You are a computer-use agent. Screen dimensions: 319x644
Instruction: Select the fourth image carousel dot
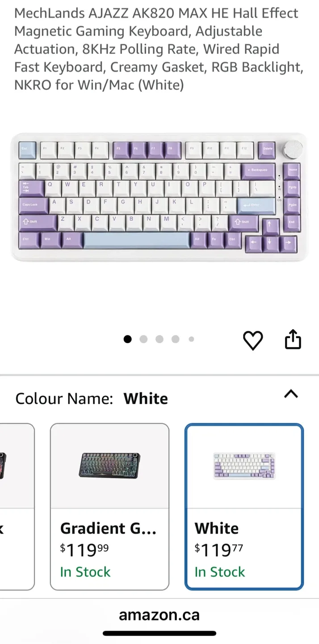tap(175, 339)
